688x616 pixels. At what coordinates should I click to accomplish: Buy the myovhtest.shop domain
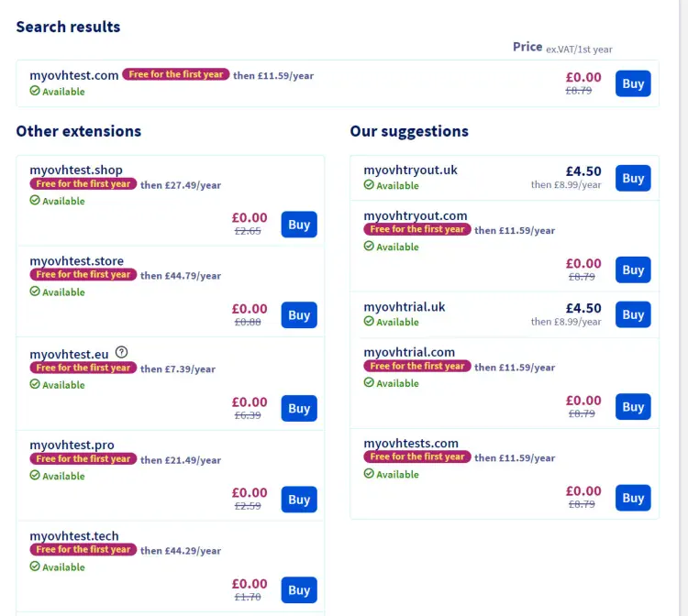[x=299, y=225]
